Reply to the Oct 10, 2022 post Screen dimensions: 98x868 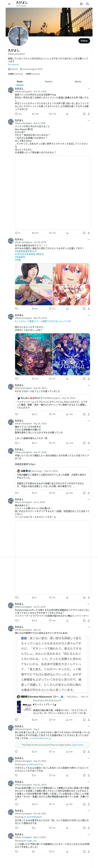[16, 114]
